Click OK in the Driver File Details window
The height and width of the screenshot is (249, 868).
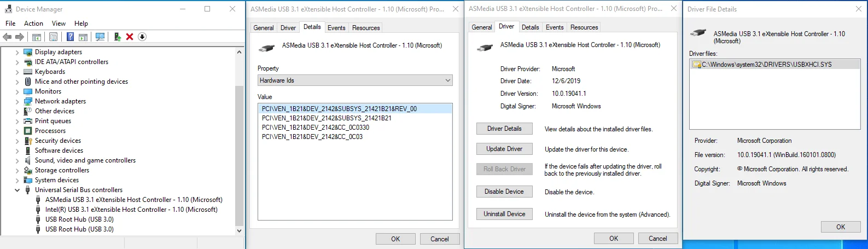pos(841,227)
